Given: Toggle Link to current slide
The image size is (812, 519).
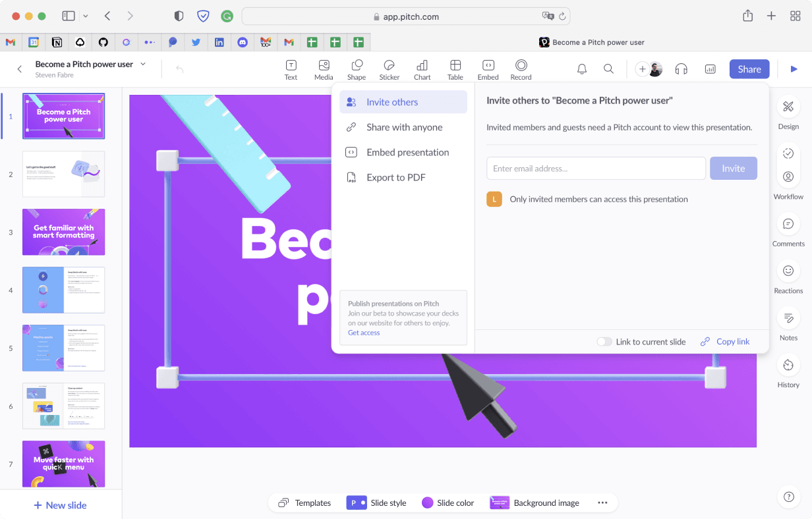Looking at the screenshot, I should pyautogui.click(x=604, y=341).
